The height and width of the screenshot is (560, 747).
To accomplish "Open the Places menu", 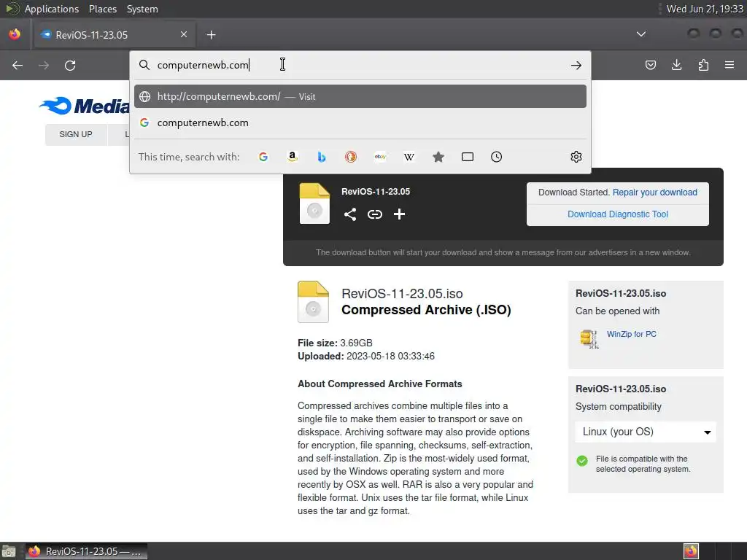I will coord(103,9).
